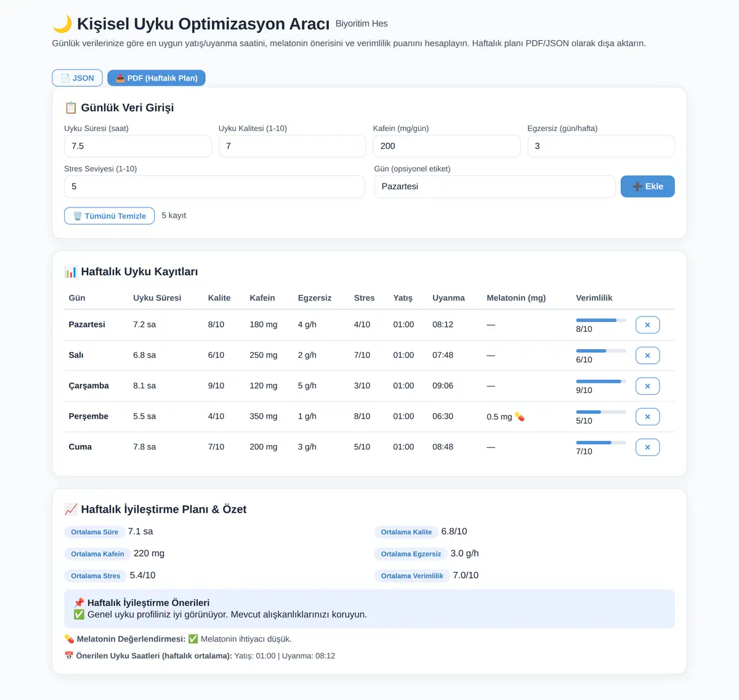
Task: Click the Ortalama Kafein badge
Action: coord(97,554)
